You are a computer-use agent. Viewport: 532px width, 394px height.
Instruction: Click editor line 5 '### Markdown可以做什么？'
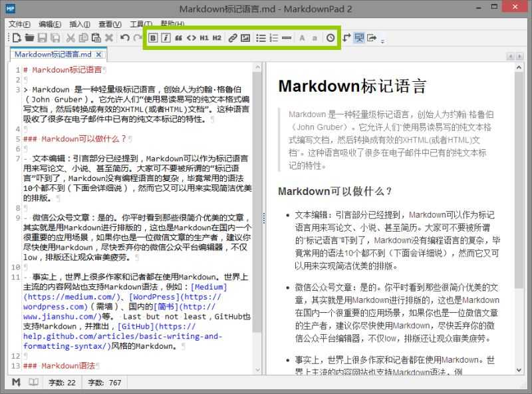[74, 139]
